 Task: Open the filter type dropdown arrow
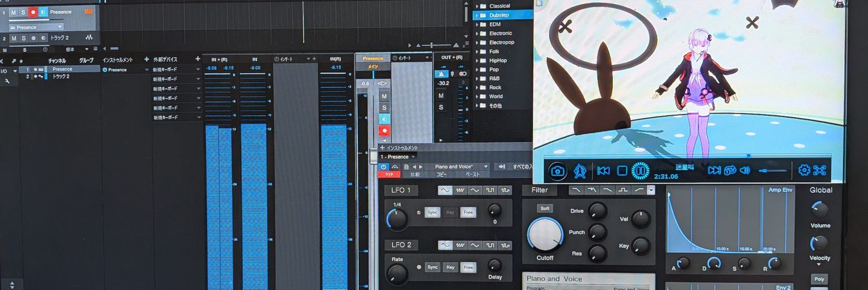pos(651,190)
